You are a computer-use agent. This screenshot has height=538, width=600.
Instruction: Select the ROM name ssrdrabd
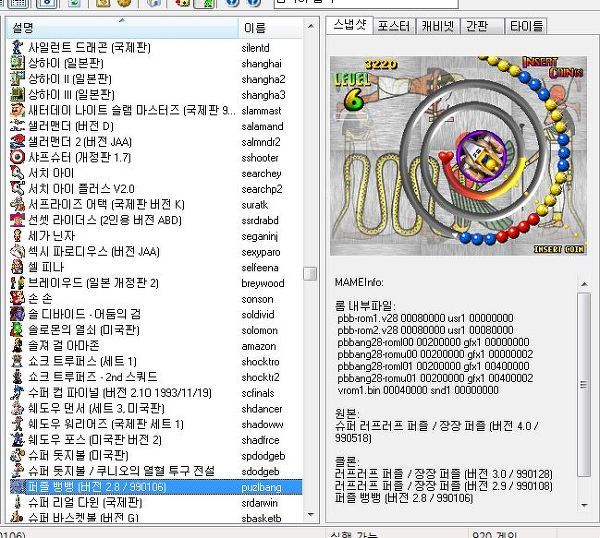pyautogui.click(x=260, y=221)
